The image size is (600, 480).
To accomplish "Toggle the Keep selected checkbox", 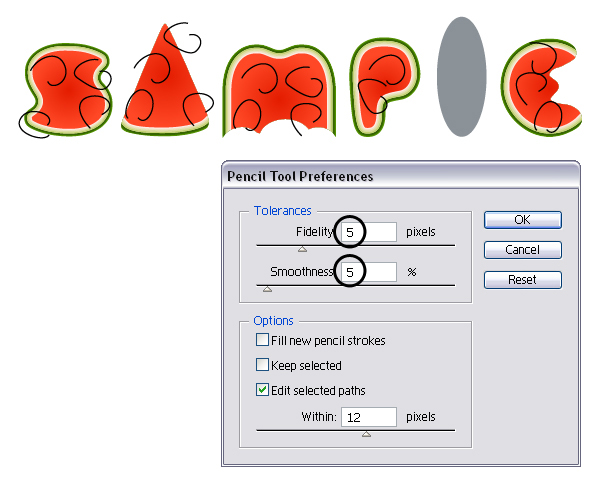I will point(262,364).
